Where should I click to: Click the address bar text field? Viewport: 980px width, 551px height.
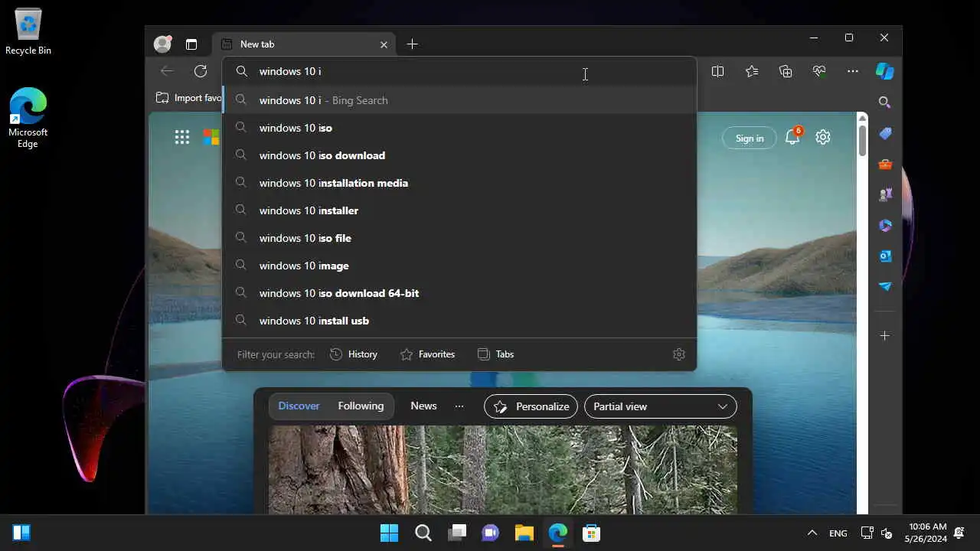pos(459,71)
